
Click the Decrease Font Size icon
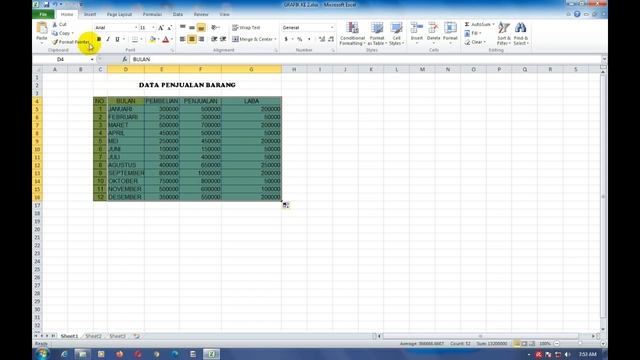pos(170,28)
